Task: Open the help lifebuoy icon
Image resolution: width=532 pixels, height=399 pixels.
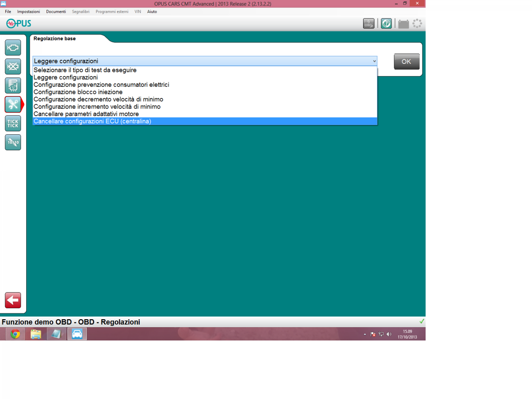Action: coord(386,23)
